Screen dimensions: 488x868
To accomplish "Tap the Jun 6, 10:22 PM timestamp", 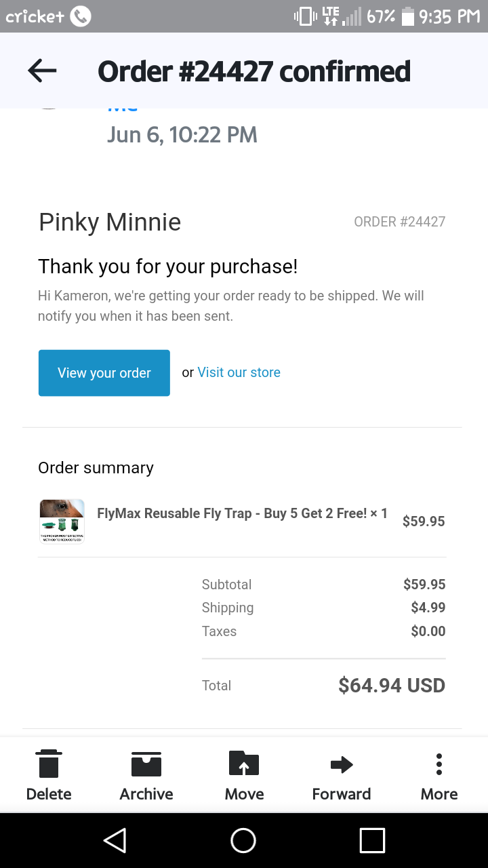I will click(x=182, y=134).
